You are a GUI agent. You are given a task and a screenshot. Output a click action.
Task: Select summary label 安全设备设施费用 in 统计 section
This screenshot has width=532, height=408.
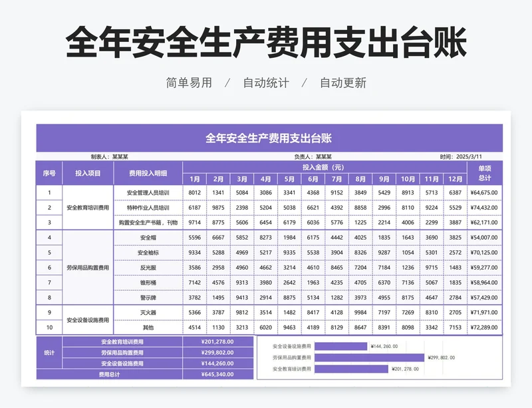pyautogui.click(x=122, y=363)
